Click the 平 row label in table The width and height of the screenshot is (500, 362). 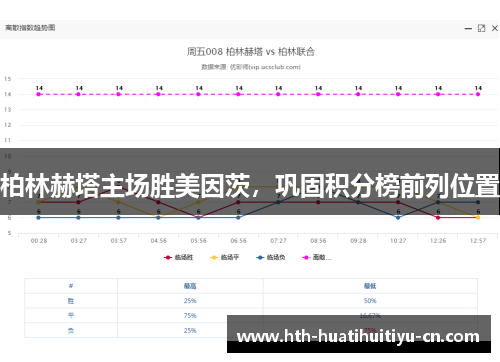(71, 316)
